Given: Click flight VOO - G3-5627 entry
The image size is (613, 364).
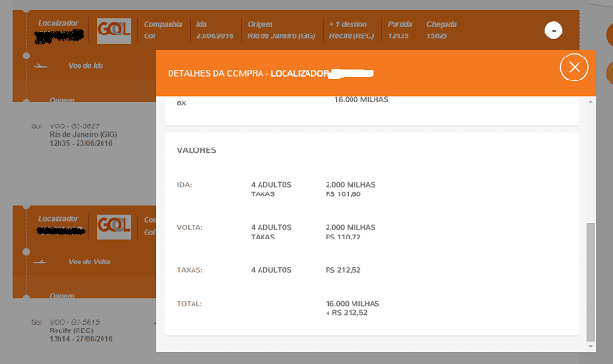Looking at the screenshot, I should click(75, 126).
